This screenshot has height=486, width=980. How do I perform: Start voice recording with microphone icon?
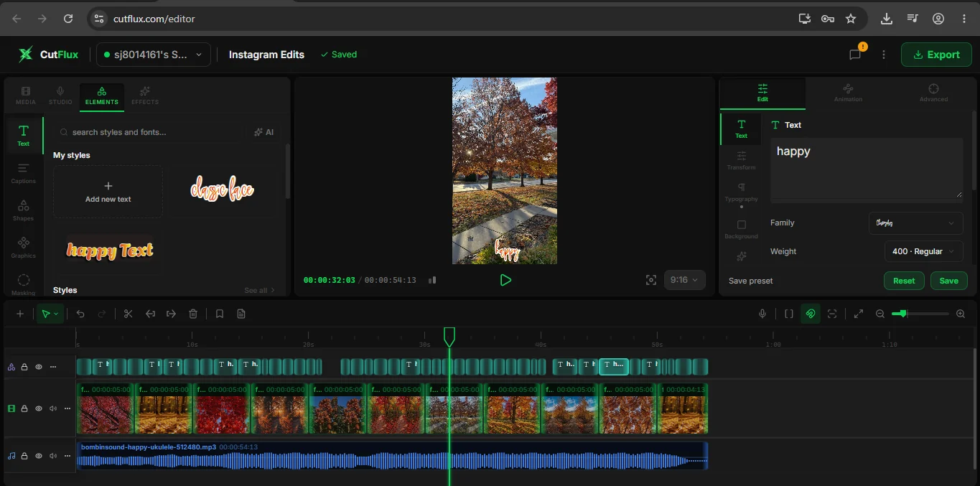click(762, 314)
